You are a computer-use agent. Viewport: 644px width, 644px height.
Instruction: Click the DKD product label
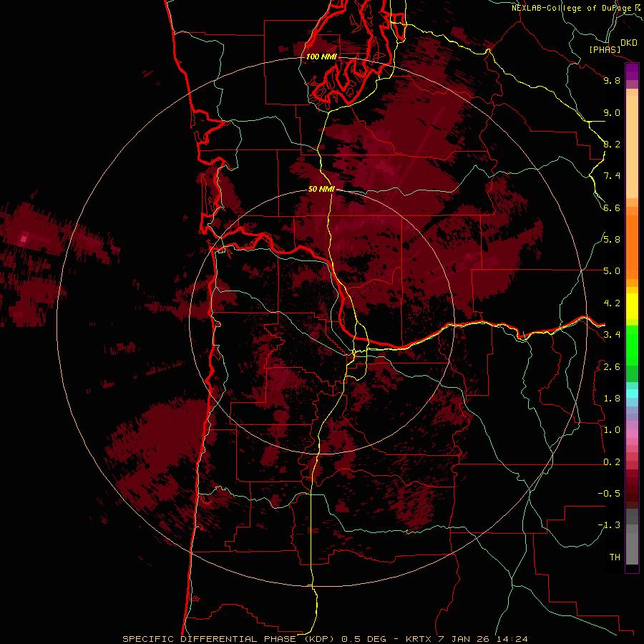(x=629, y=43)
